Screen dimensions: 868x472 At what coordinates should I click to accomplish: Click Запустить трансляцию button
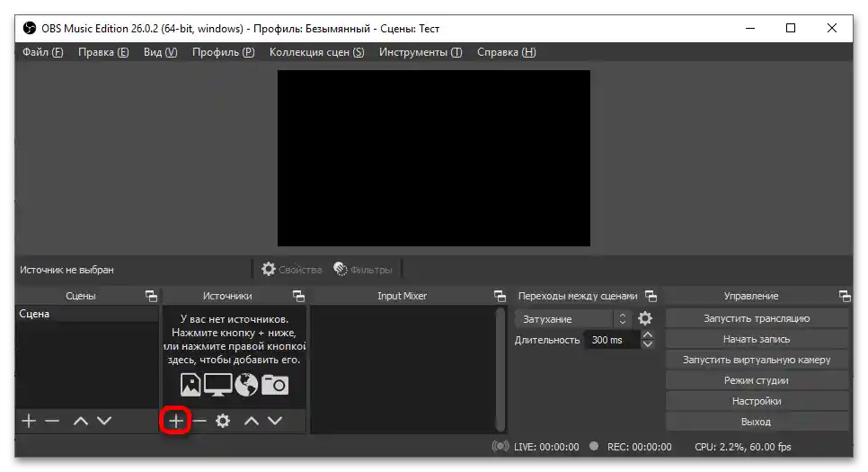coord(757,318)
